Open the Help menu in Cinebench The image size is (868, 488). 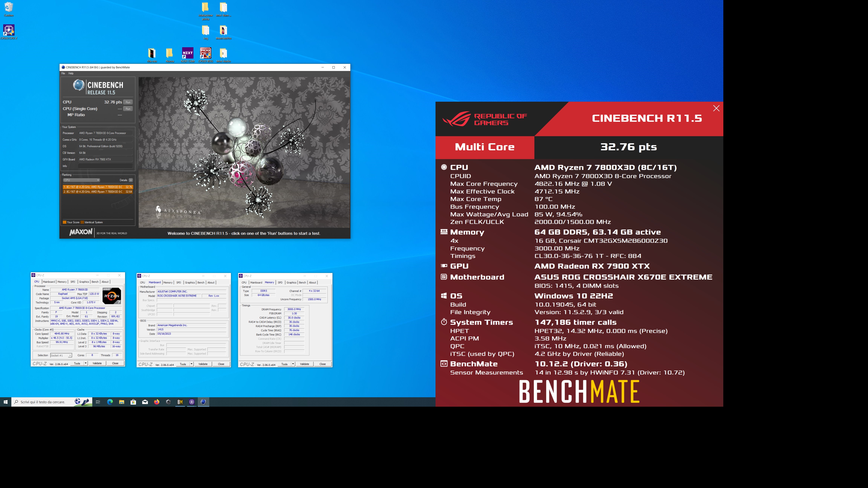(71, 73)
